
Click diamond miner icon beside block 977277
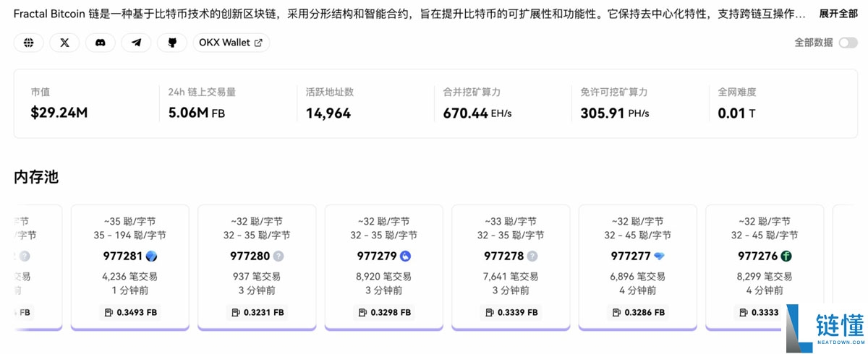tap(659, 256)
